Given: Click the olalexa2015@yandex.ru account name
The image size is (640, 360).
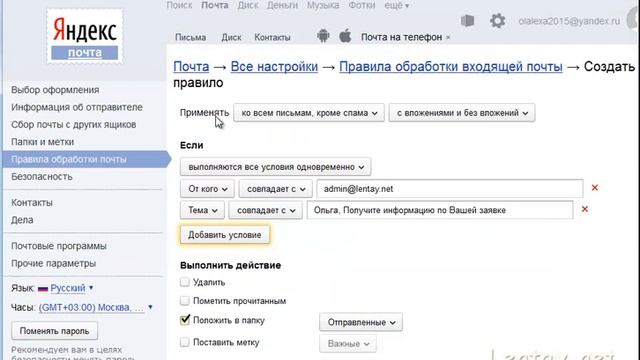Looking at the screenshot, I should click(x=569, y=21).
